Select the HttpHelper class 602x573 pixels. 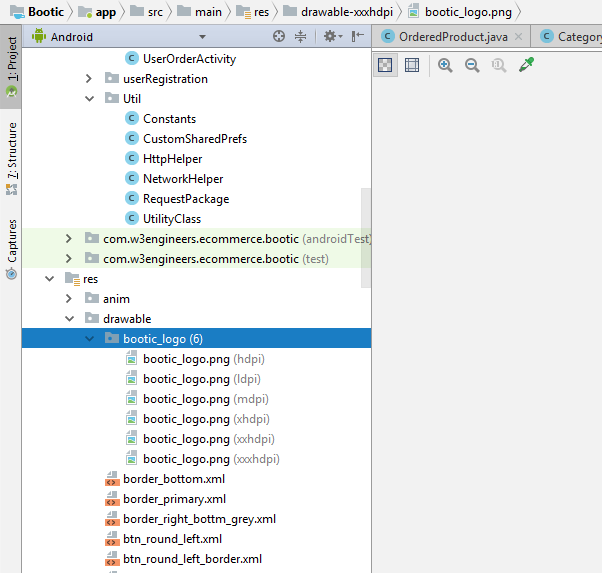pyautogui.click(x=172, y=159)
